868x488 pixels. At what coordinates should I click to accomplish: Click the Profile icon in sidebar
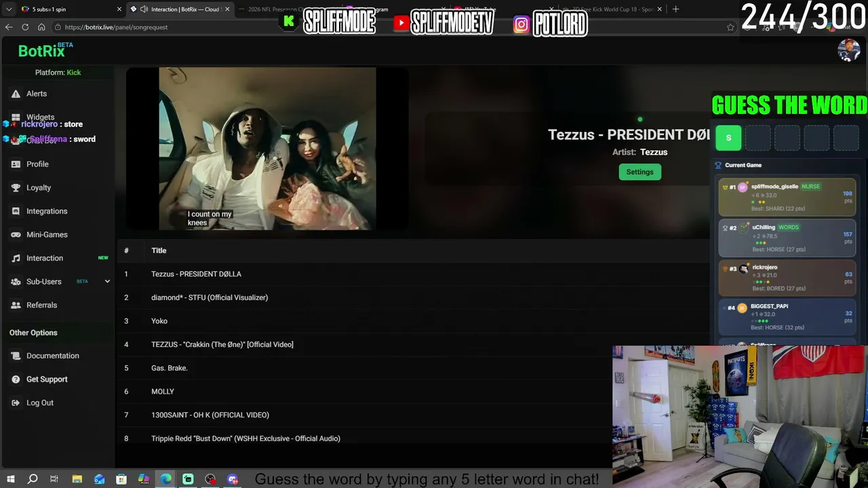(x=16, y=164)
